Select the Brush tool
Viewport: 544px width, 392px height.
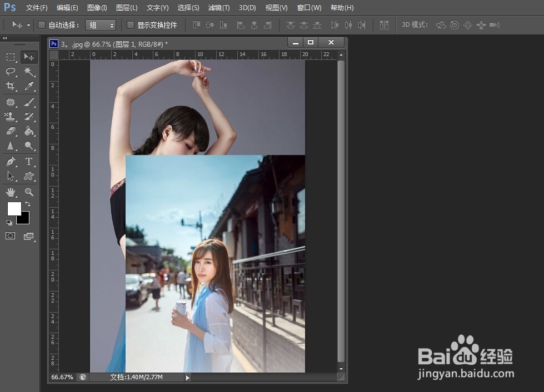[x=29, y=102]
